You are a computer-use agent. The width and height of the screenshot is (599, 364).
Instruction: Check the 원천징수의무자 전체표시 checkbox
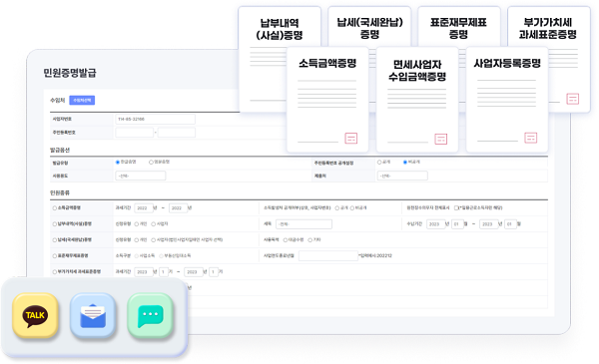(x=456, y=208)
